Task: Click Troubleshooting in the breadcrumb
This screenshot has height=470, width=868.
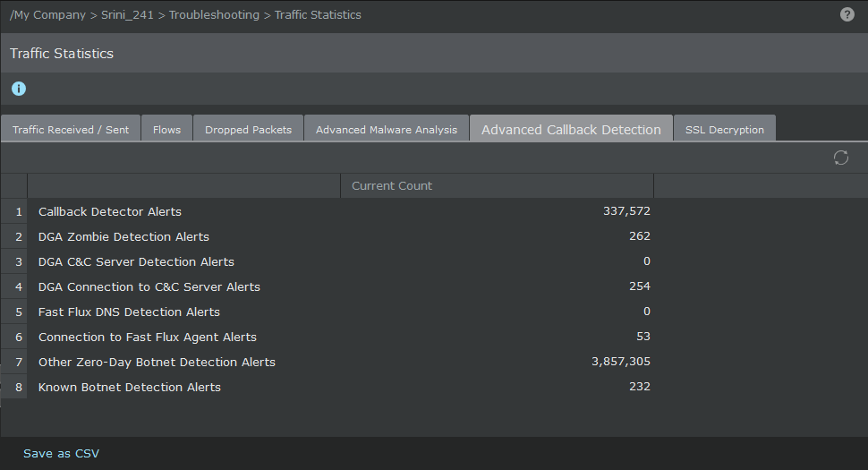Action: [214, 15]
